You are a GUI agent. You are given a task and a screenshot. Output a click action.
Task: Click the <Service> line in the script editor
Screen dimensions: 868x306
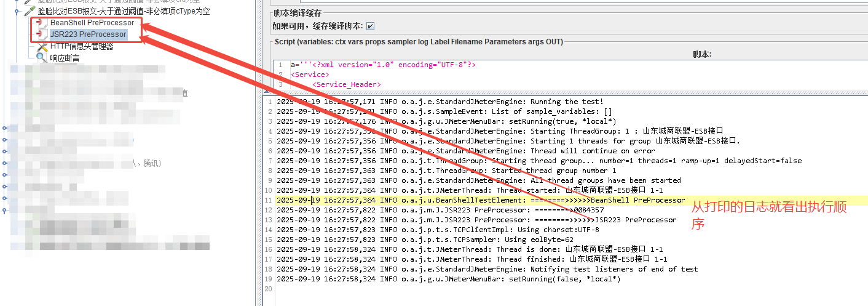(310, 74)
